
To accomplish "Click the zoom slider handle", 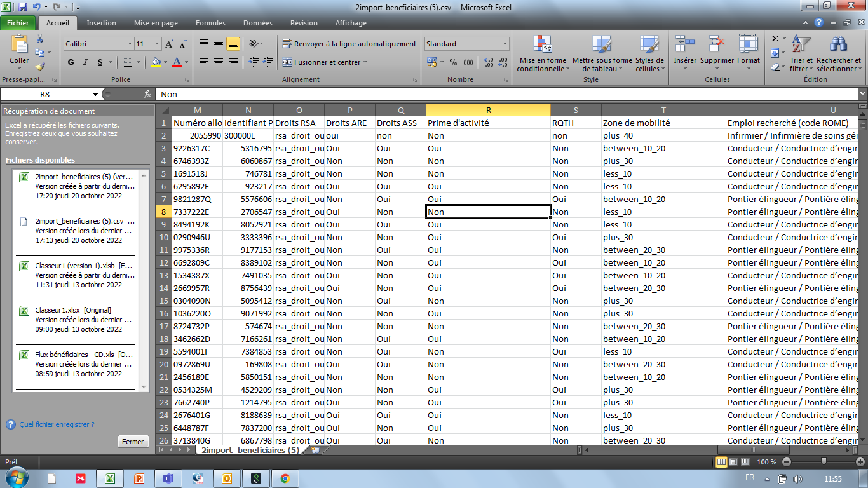I will [x=824, y=462].
